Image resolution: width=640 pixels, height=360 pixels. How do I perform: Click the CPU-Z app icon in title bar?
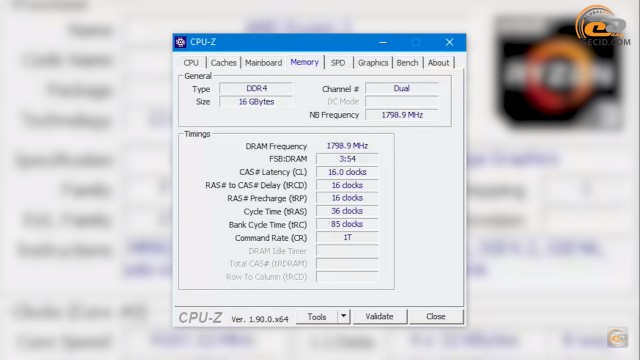(x=180, y=42)
